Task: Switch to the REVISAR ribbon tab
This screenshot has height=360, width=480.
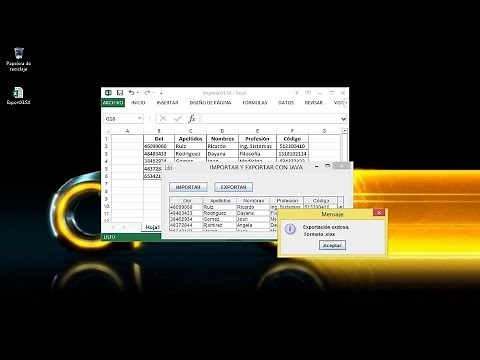Action: [x=314, y=103]
